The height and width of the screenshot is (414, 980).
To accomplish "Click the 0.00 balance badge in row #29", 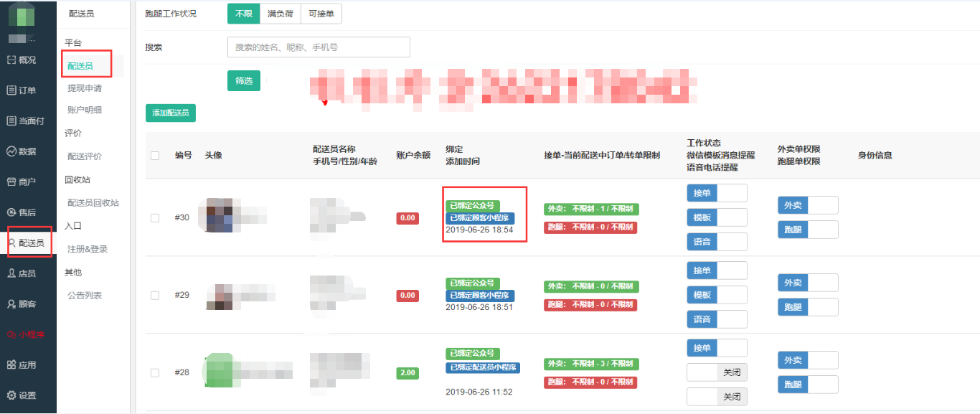I will [407, 295].
